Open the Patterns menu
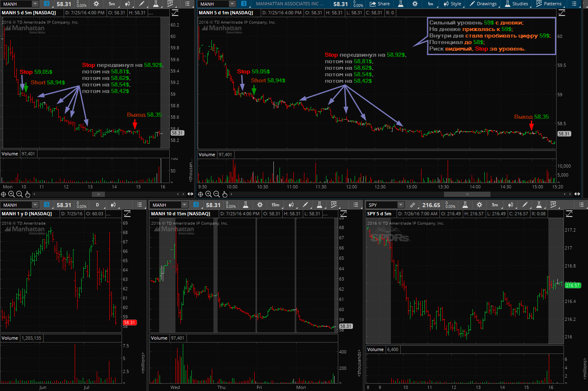The image size is (588, 391). [549, 4]
